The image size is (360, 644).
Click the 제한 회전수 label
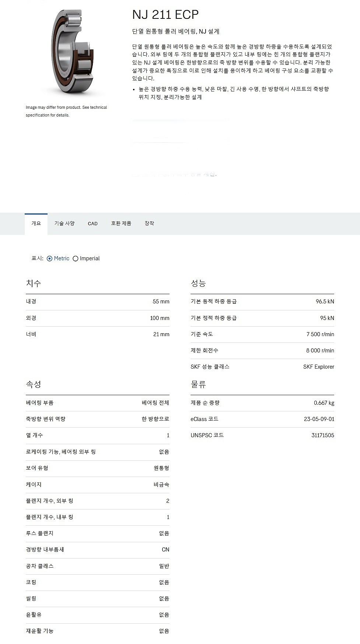[205, 351]
